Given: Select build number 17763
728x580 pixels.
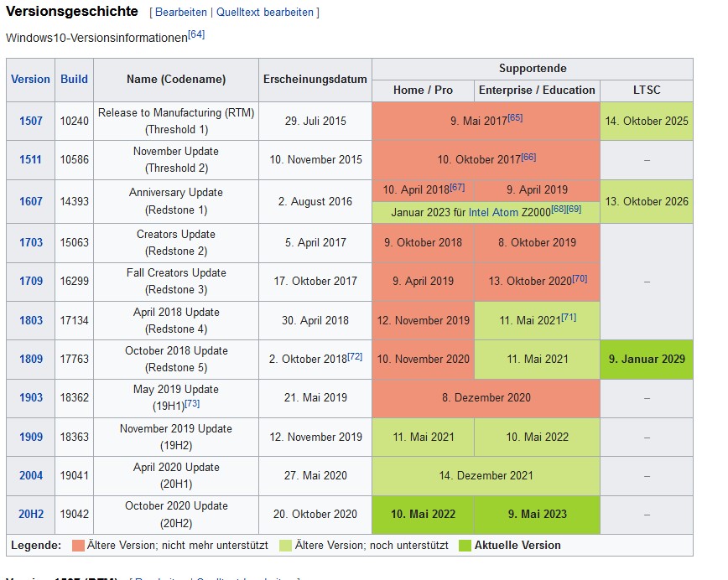Looking at the screenshot, I should [x=75, y=359].
